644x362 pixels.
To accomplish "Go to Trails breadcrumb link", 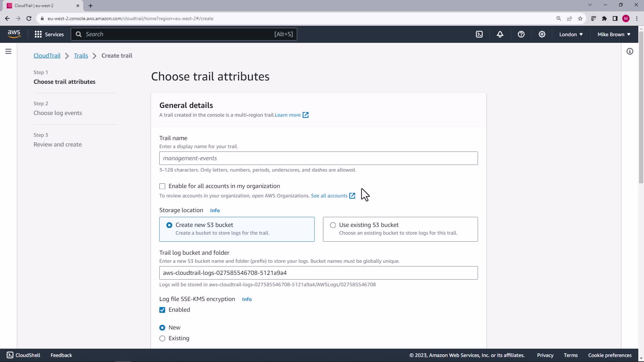I will tap(81, 56).
